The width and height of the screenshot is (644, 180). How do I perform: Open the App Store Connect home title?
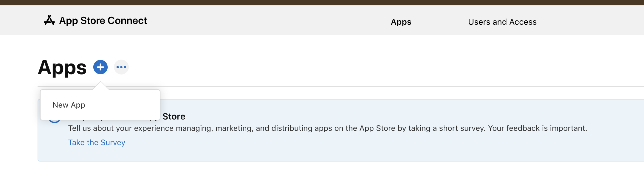(x=103, y=21)
